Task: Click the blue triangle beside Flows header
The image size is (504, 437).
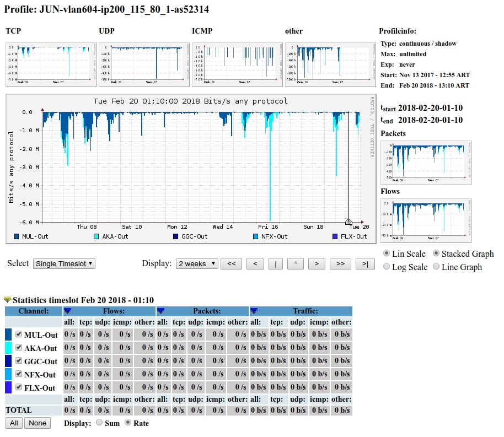Action: [x=68, y=311]
